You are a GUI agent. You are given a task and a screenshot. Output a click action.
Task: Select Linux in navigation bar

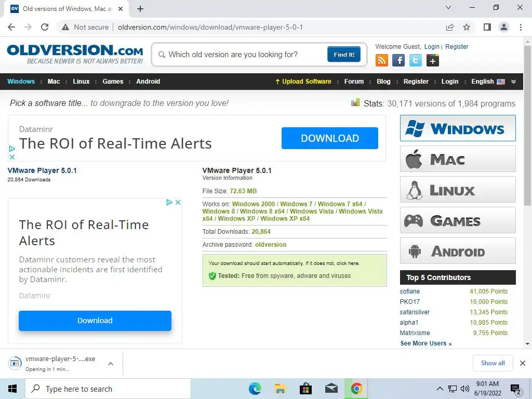(81, 82)
